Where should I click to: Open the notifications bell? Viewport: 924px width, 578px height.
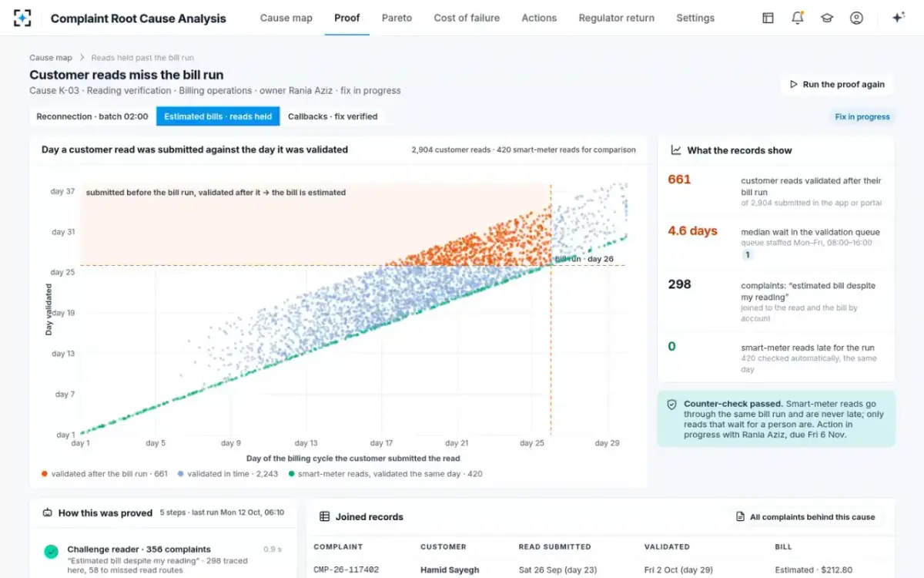(798, 18)
